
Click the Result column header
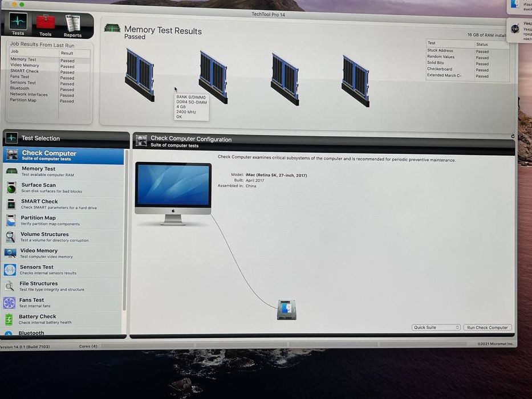(x=75, y=53)
